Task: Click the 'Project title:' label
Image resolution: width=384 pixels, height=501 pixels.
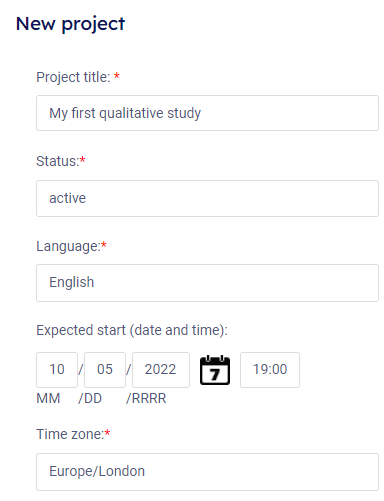Action: click(x=73, y=77)
